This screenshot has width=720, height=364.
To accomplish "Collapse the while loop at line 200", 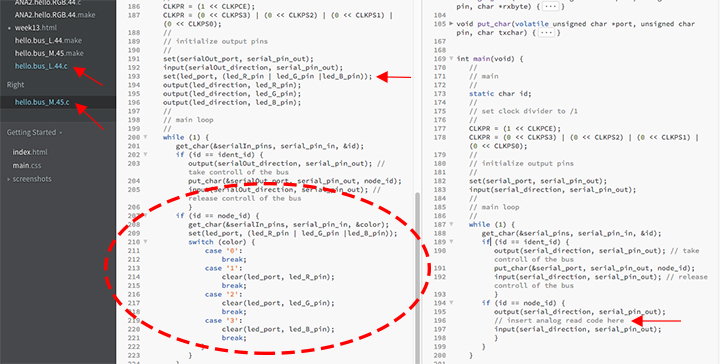I will coord(146,137).
